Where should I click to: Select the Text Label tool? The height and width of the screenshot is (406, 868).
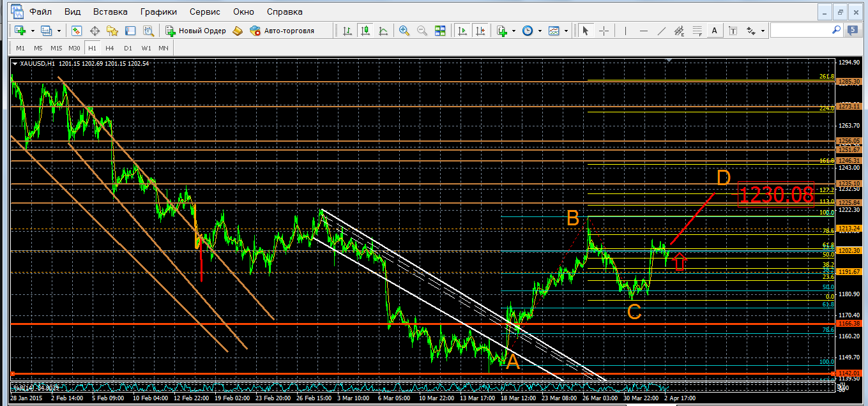pos(732,31)
